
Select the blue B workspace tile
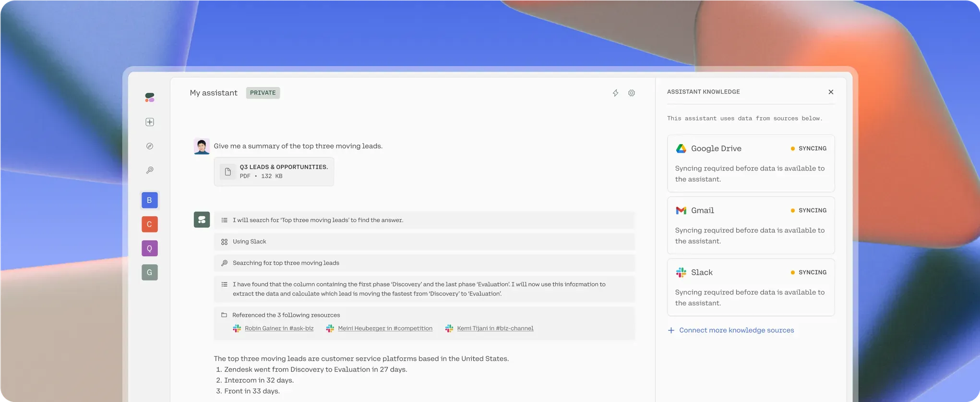(x=150, y=200)
